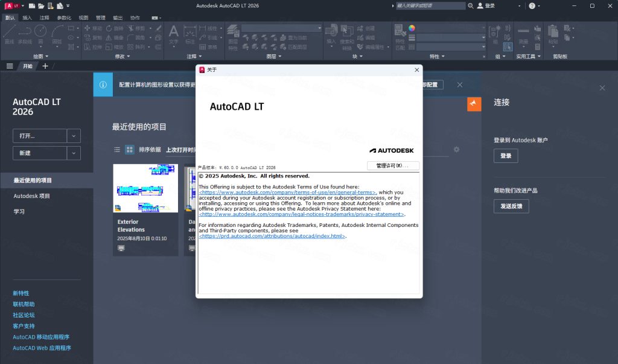Click the color wheel swatch in Properties panel

tap(412, 27)
